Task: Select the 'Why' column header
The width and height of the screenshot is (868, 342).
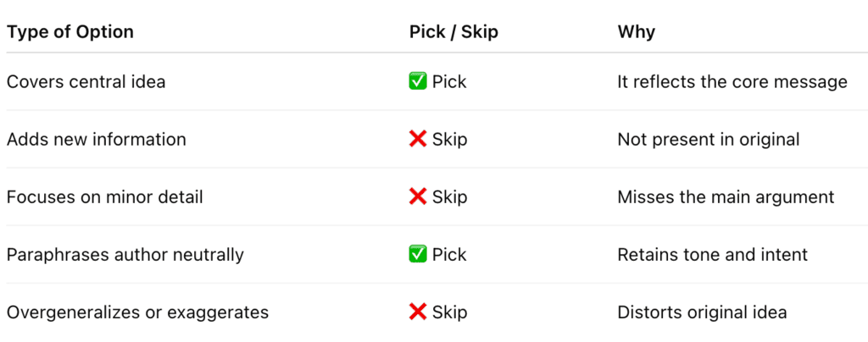Action: tap(636, 32)
